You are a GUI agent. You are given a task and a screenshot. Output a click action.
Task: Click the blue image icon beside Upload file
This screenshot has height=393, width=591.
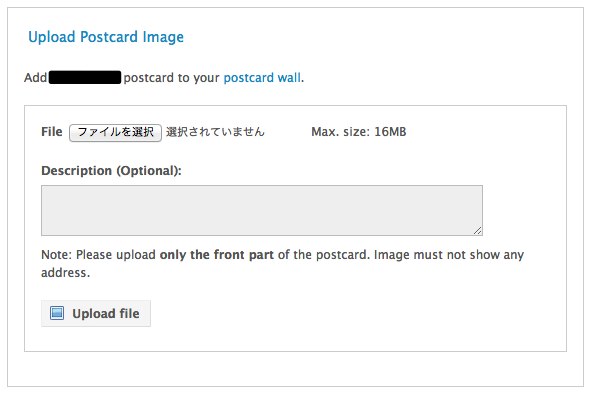tap(57, 313)
